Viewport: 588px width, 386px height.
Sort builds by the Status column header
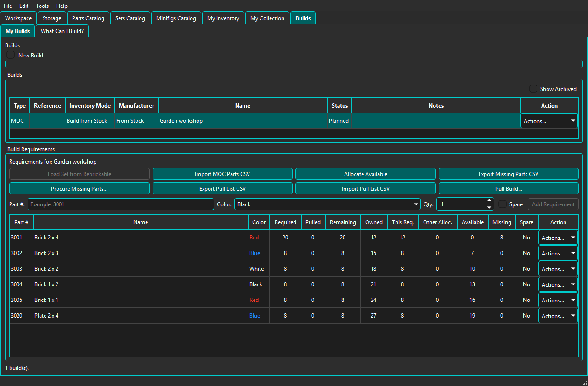(x=339, y=106)
